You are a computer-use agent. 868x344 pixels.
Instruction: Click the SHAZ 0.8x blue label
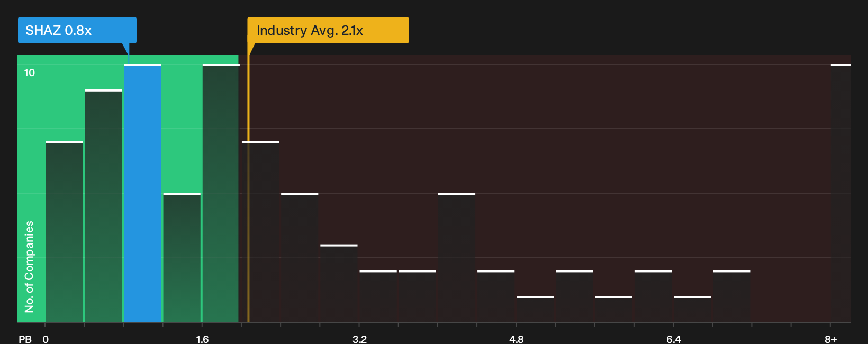point(77,30)
